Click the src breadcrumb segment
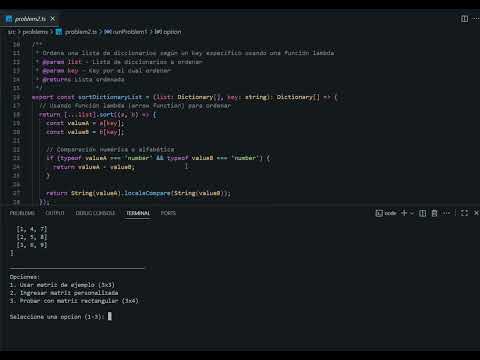 (12, 32)
